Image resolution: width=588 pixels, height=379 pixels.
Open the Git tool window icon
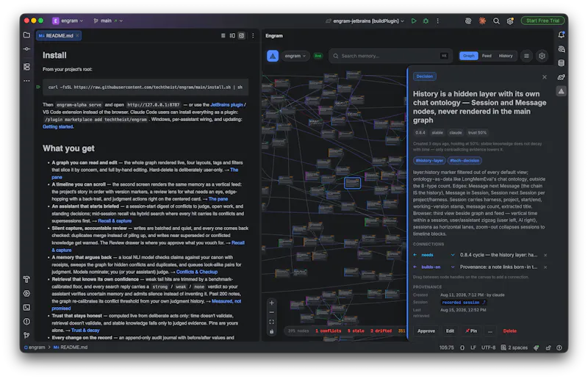tap(26, 335)
